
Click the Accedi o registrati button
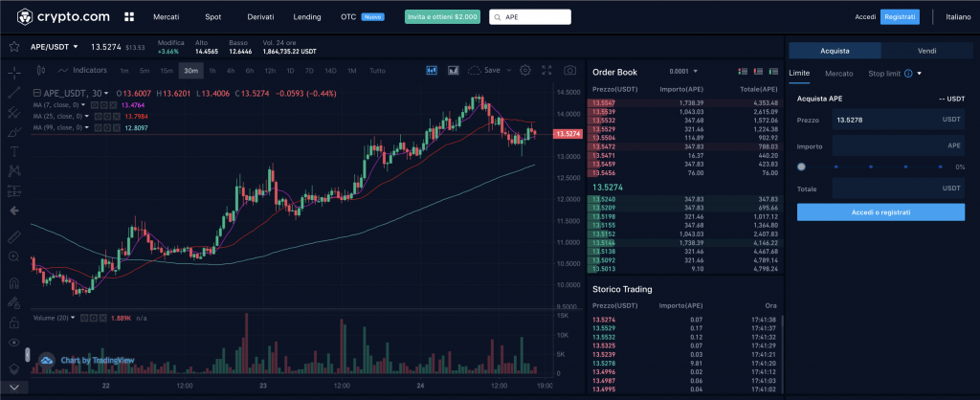[880, 212]
